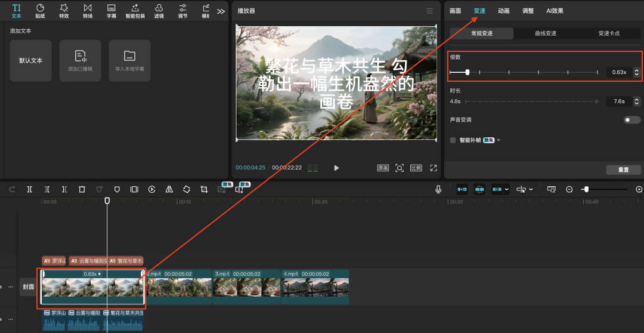Open the 滤镜 filters tab
This screenshot has height=333, width=644.
pos(159,11)
